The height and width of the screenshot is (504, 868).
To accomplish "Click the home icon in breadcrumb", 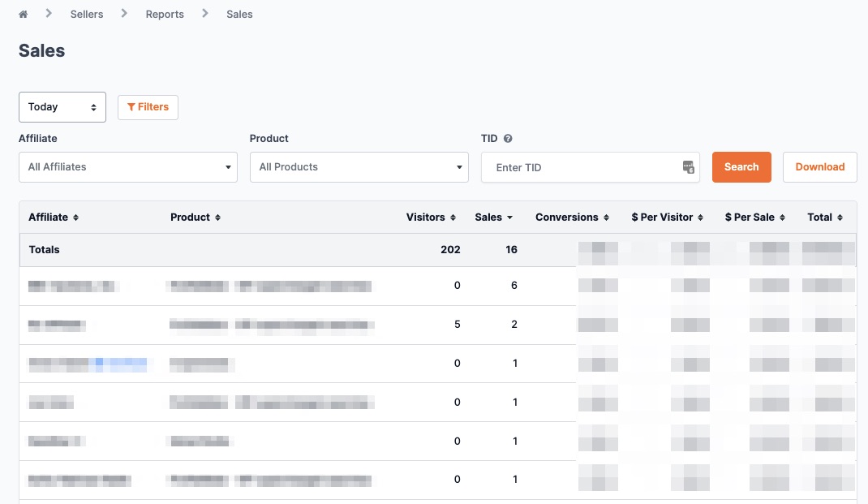I will click(x=24, y=15).
